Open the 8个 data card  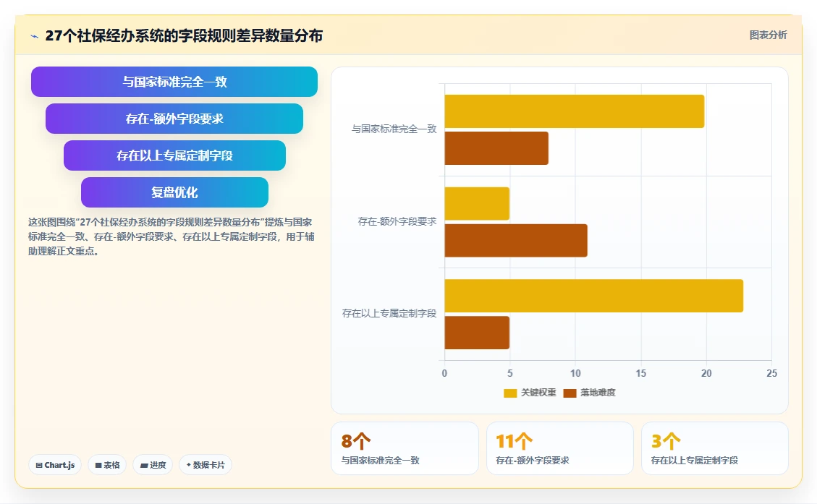coord(405,448)
